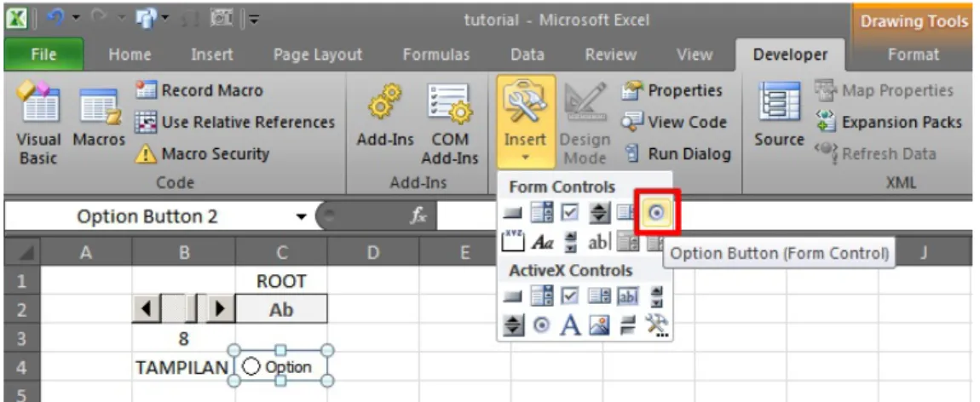Switch to the Review tab
Screen dimensions: 980x402
[x=610, y=55]
